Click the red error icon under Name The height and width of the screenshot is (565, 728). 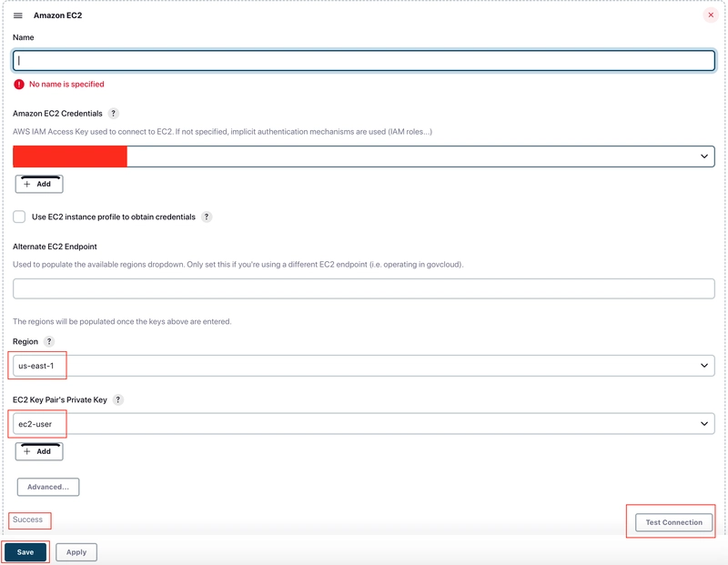point(19,84)
